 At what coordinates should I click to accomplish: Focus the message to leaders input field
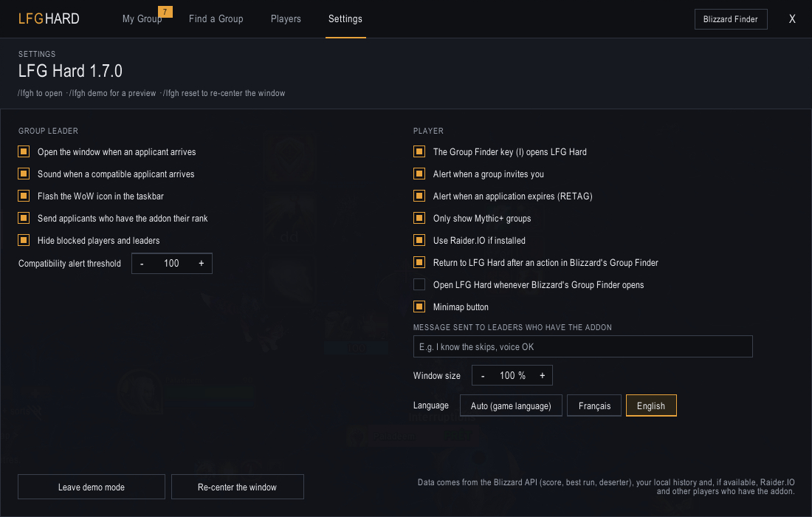[582, 346]
